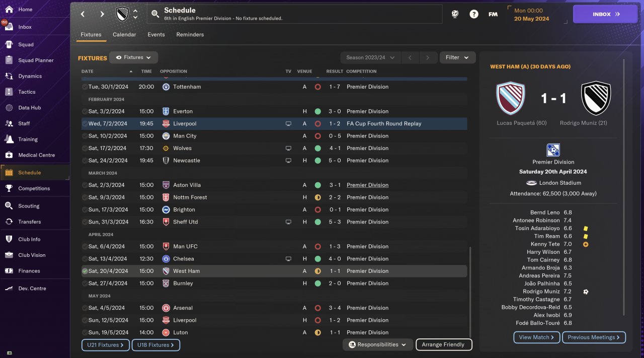Open the Scouting magnifier icon
Image resolution: width=644 pixels, height=358 pixels.
(9, 206)
